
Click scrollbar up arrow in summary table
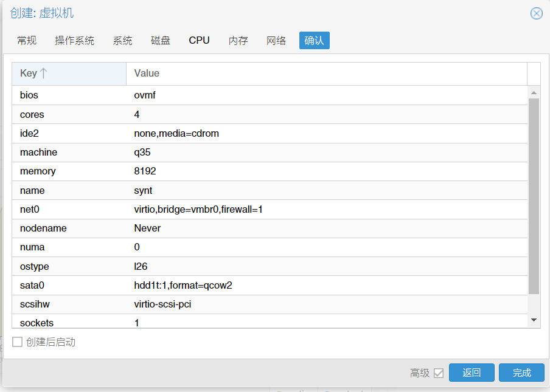point(534,93)
